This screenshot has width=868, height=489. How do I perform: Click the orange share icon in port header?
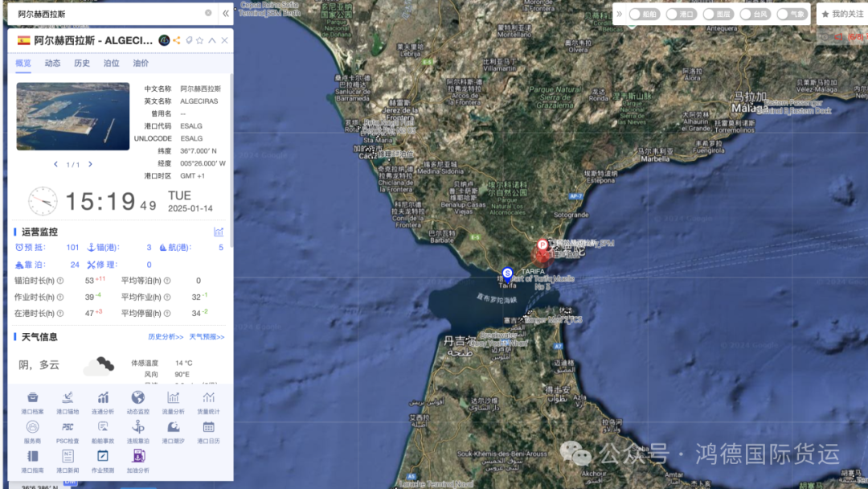177,40
